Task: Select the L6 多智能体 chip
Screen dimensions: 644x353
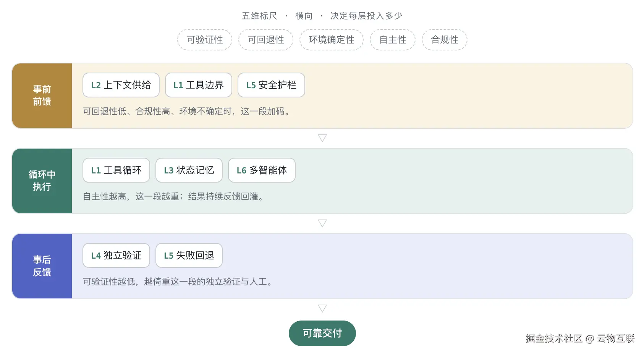Action: pos(262,170)
